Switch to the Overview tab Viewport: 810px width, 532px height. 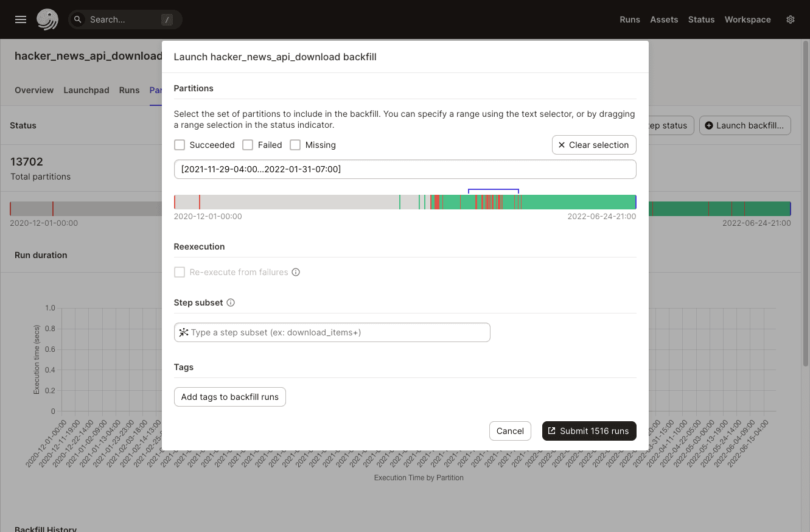click(x=34, y=90)
